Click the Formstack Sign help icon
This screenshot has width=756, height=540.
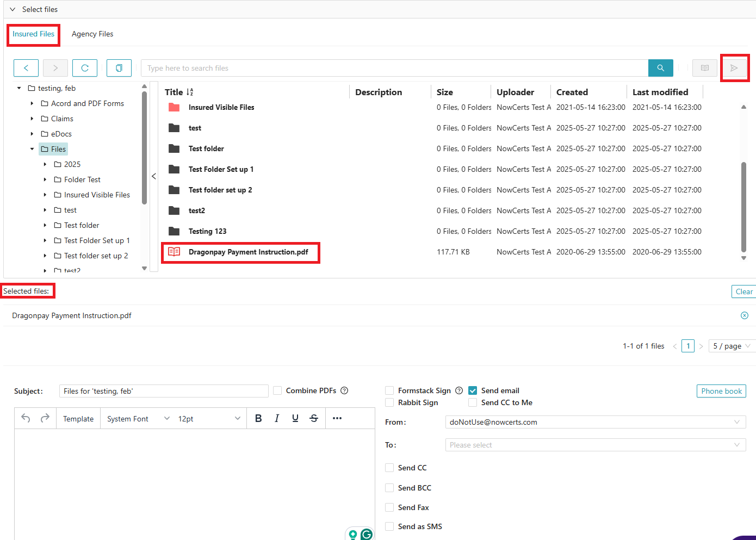coord(459,390)
